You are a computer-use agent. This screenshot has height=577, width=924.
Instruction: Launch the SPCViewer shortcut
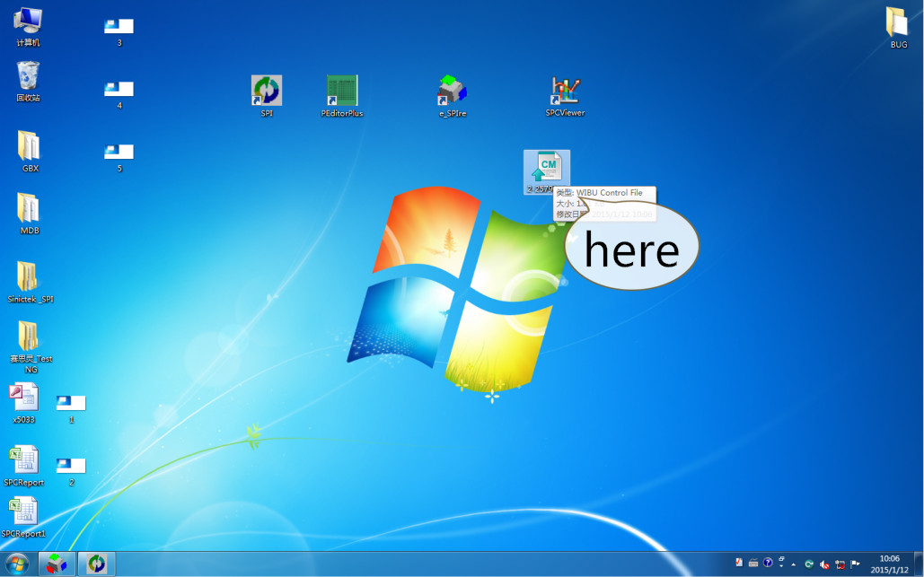565,91
